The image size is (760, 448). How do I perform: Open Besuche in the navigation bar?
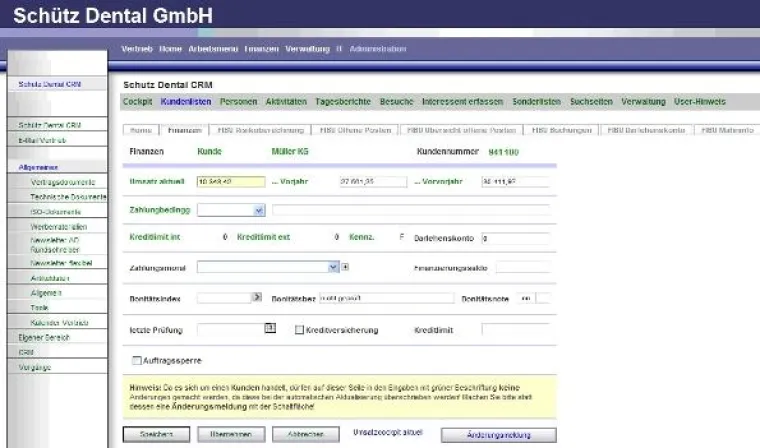pyautogui.click(x=396, y=102)
